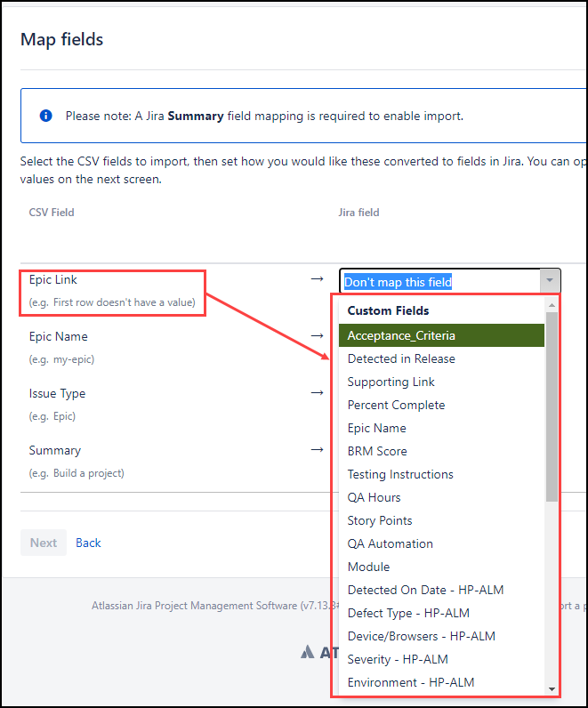Click the 'Don't map this field' combo box text
The height and width of the screenshot is (708, 588).
pyautogui.click(x=398, y=282)
